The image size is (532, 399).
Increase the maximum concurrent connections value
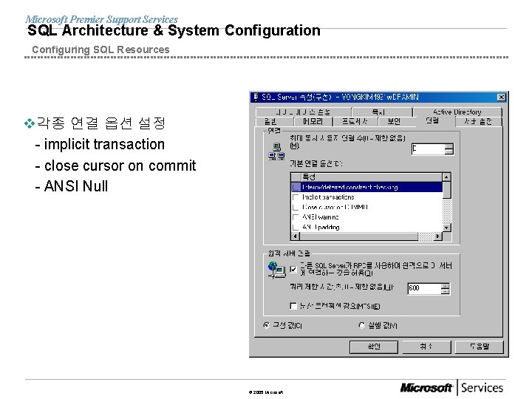click(449, 146)
